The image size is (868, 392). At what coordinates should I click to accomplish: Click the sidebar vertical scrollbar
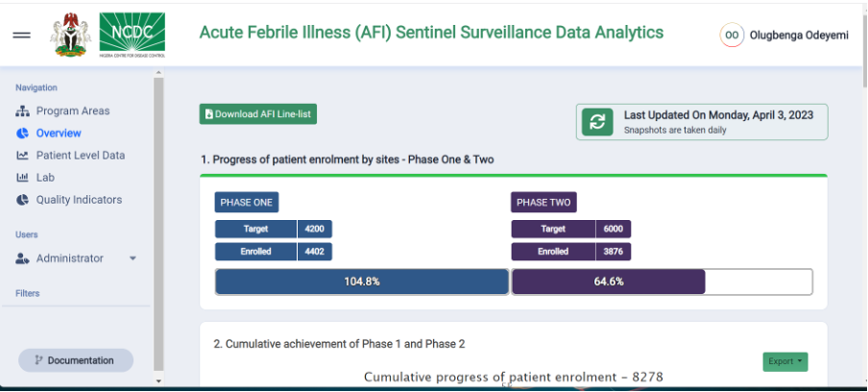click(x=158, y=221)
